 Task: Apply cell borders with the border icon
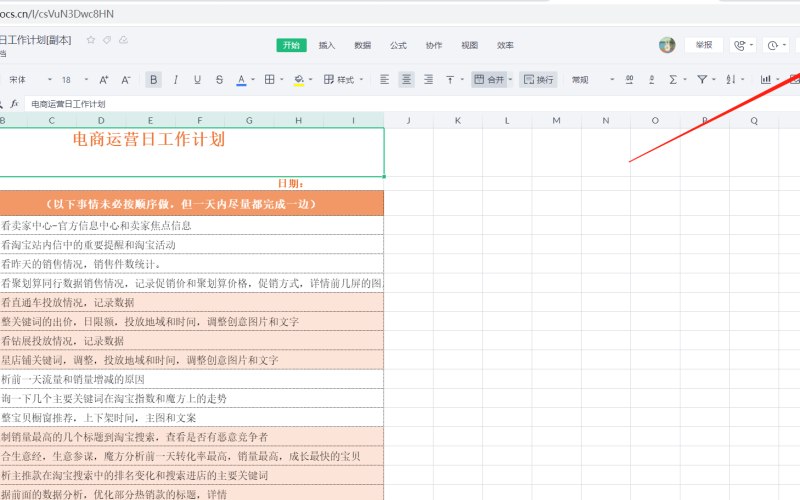pyautogui.click(x=269, y=79)
